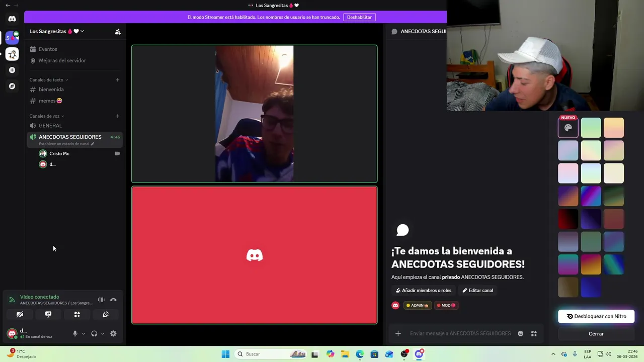Toggle camera off with the crossed camera button

click(x=20, y=314)
